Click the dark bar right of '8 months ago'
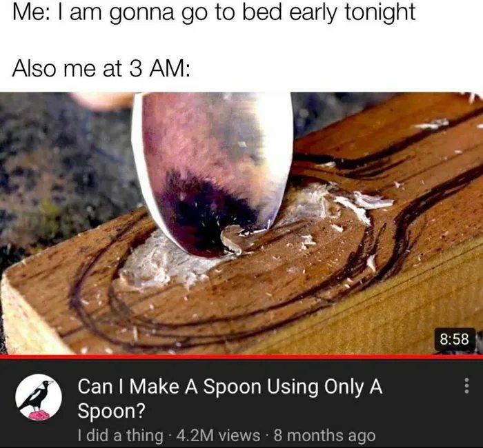Screen dimensions: 483x448 click(x=428, y=436)
